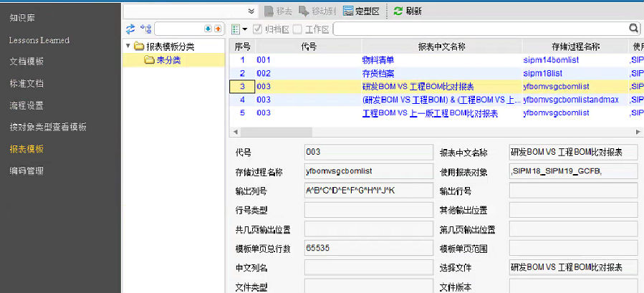
Task: Click the 输出列号 field
Action: pos(369,191)
